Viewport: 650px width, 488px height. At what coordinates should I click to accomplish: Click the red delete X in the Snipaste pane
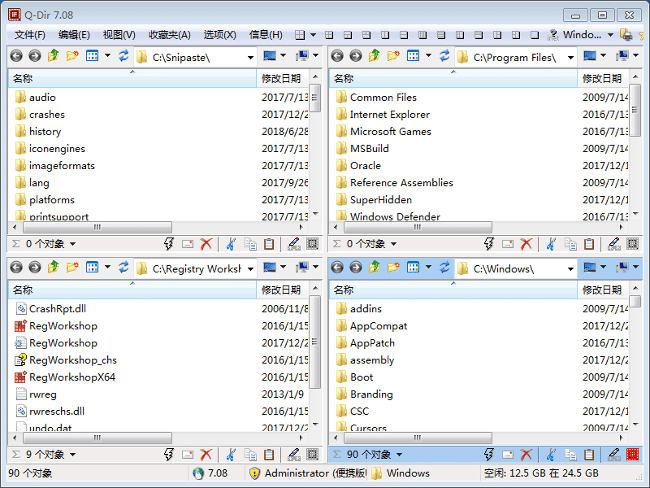click(206, 244)
